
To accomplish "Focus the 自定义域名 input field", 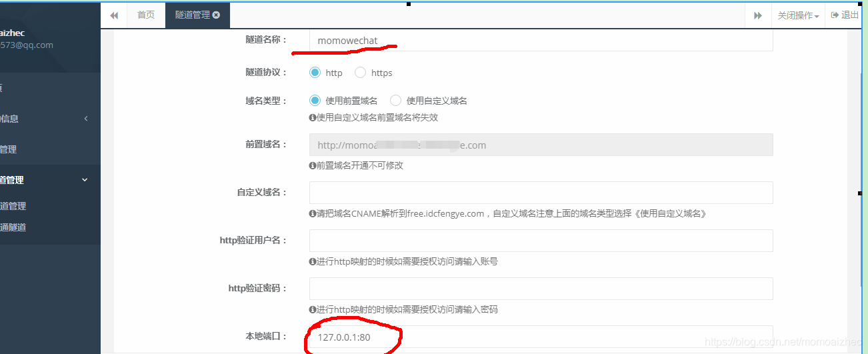I will pyautogui.click(x=541, y=193).
